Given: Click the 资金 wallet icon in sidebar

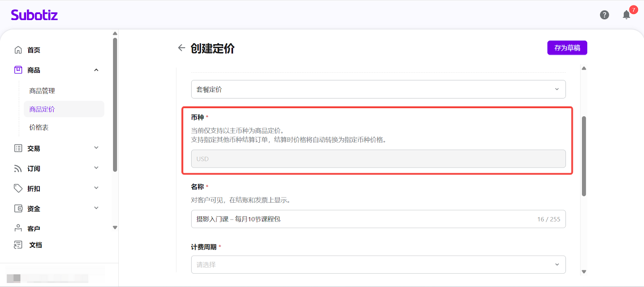Looking at the screenshot, I should tap(18, 208).
